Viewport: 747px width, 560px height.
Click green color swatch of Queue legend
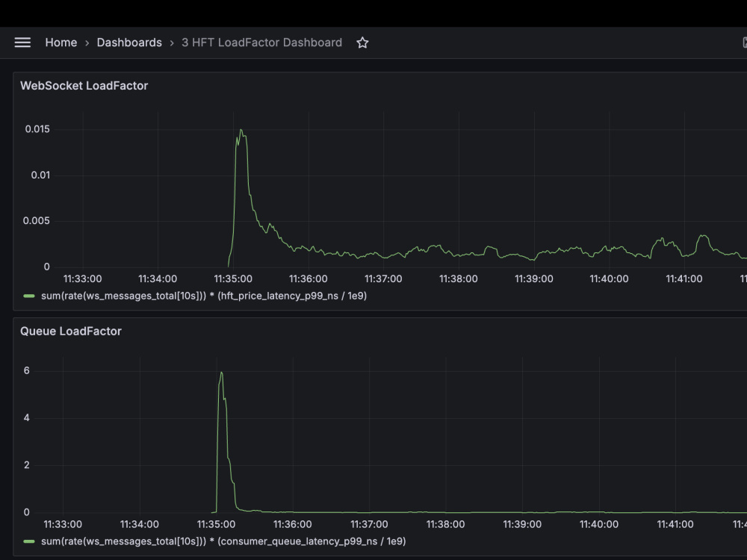coord(29,541)
